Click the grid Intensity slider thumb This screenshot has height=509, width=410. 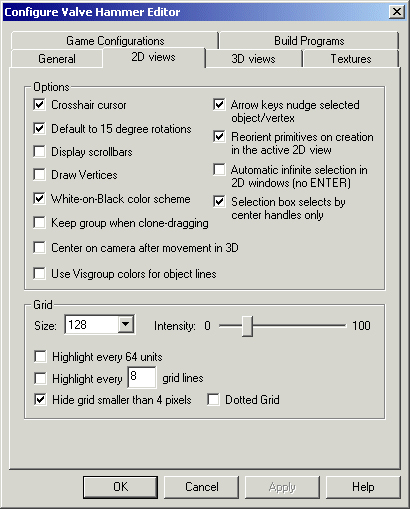(x=247, y=326)
